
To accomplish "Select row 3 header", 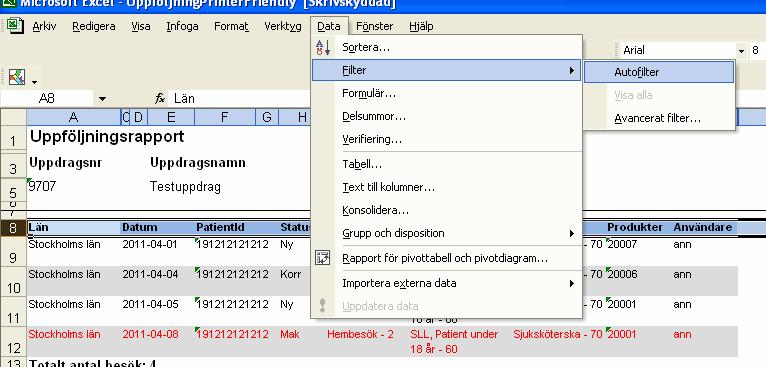I will pyautogui.click(x=13, y=166).
